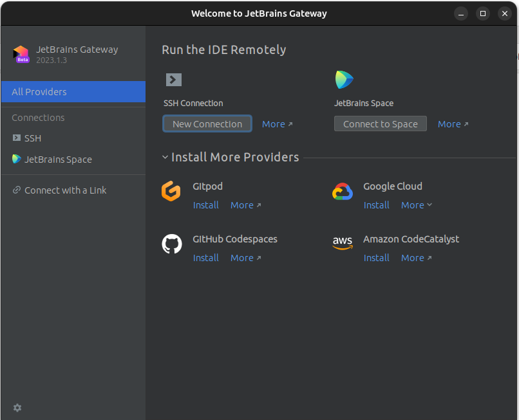
Task: Expand the Google Cloud More dropdown
Action: pyautogui.click(x=417, y=205)
